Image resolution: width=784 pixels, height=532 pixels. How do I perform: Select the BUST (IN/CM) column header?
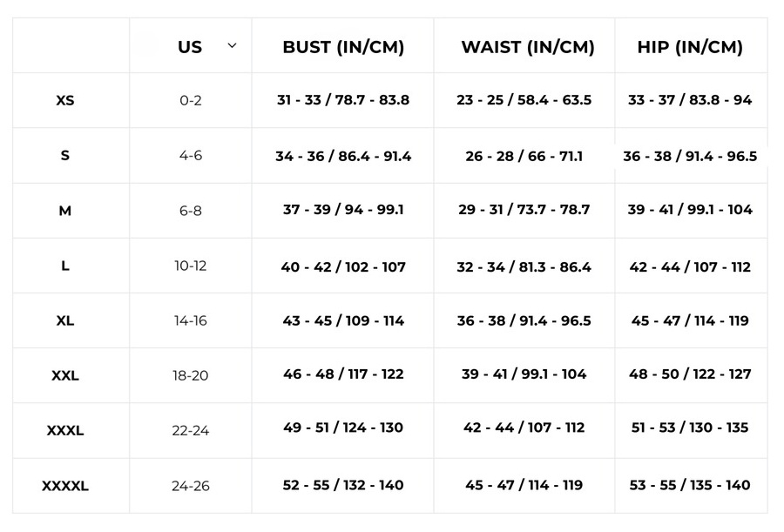343,47
